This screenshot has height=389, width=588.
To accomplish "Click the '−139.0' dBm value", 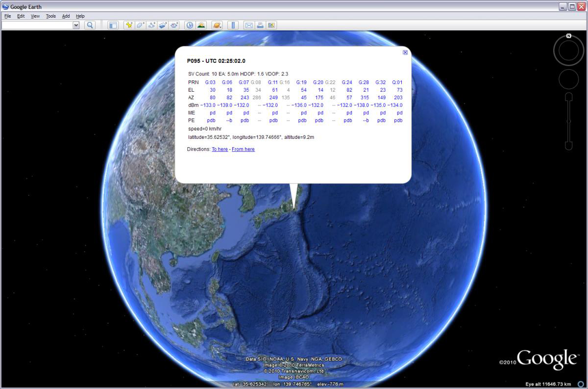I will coord(224,105).
